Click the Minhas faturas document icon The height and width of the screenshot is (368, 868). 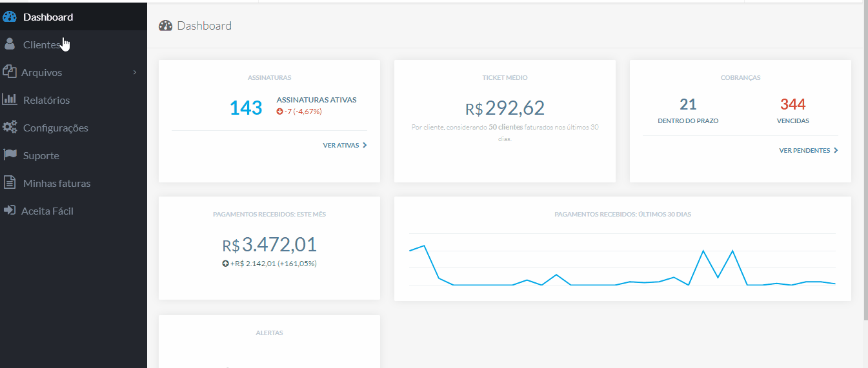click(10, 183)
